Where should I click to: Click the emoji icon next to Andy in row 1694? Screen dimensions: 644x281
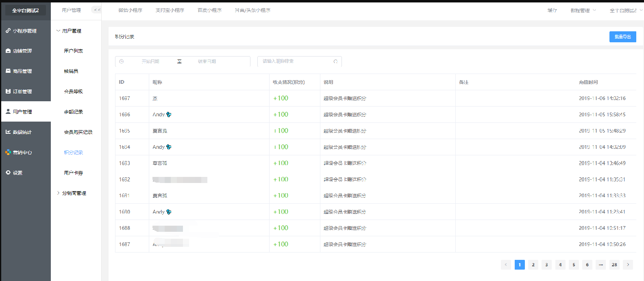coord(169,147)
